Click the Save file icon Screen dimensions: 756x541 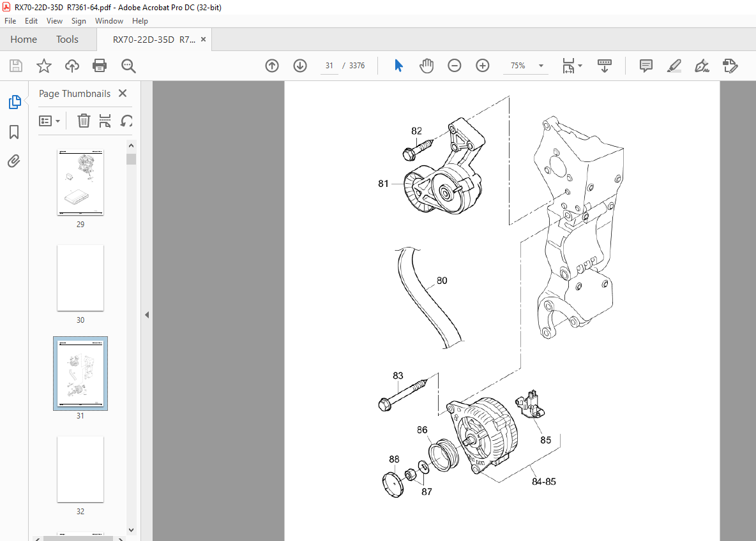(x=16, y=66)
